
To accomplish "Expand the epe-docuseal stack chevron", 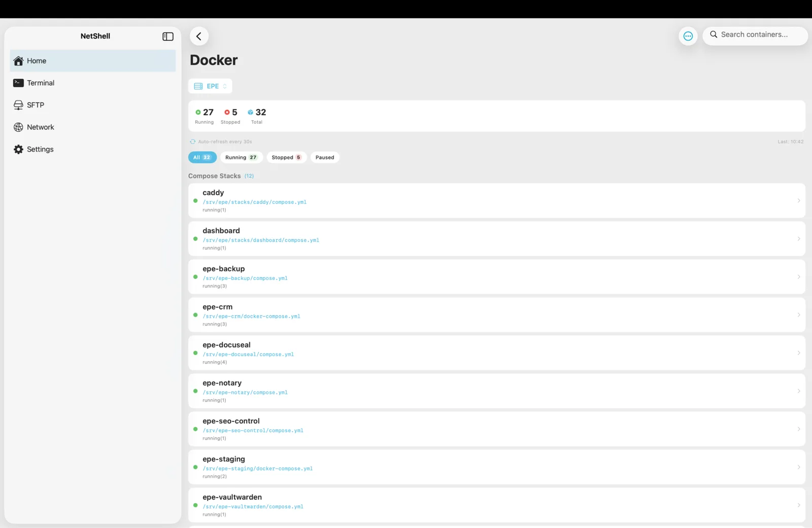I will coord(798,353).
